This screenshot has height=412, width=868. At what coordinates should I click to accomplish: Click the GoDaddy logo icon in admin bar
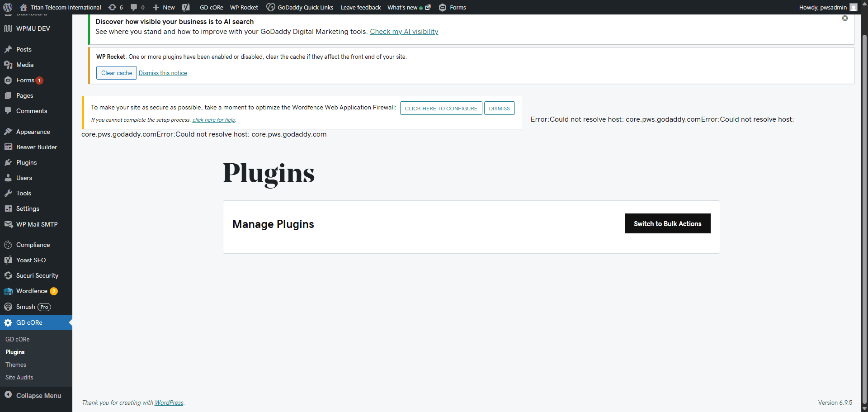(x=271, y=7)
